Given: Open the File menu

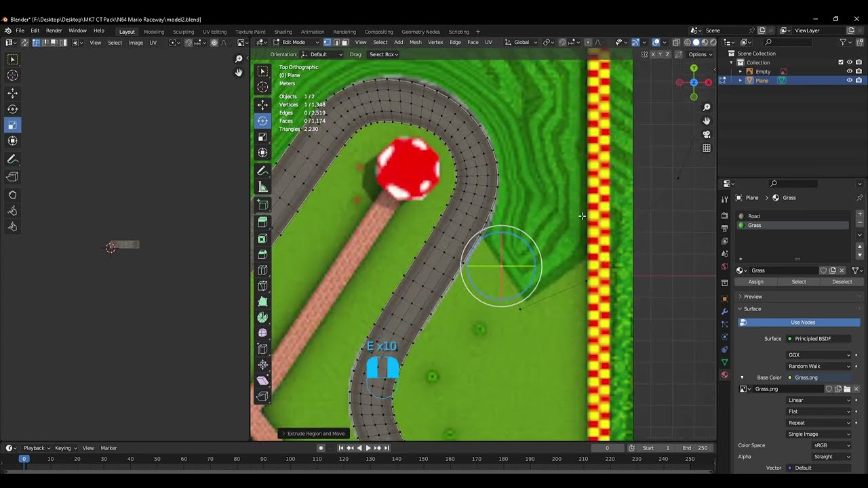Looking at the screenshot, I should click(x=20, y=30).
